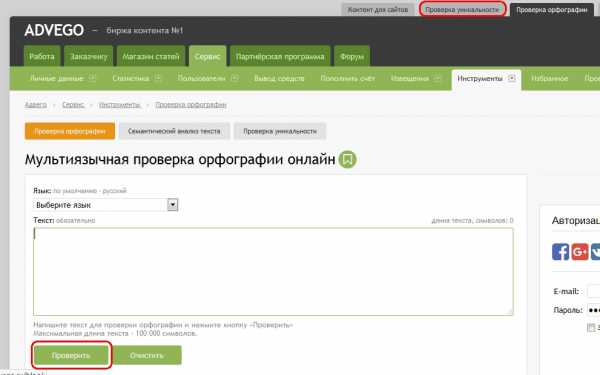The width and height of the screenshot is (600, 375).
Task: Expand the Личные данные plus icon
Action: (x=92, y=78)
